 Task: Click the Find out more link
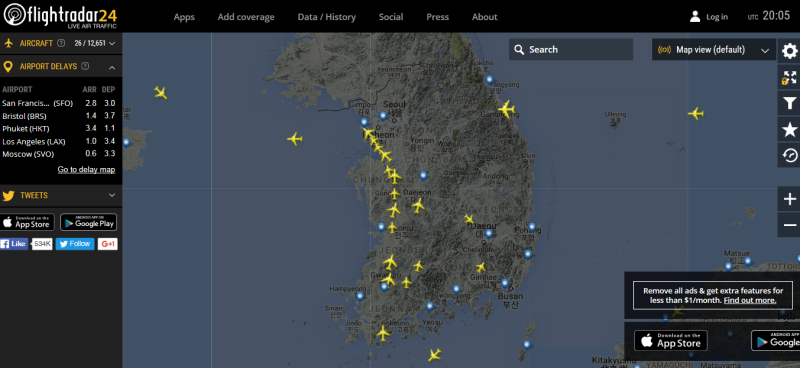point(750,300)
